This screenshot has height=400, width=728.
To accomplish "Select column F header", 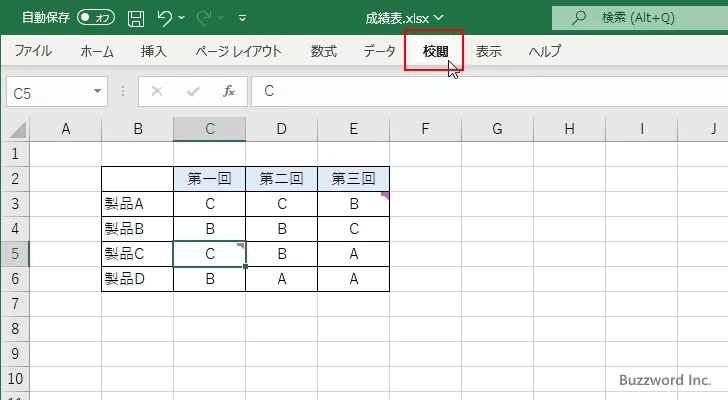I will click(x=425, y=129).
